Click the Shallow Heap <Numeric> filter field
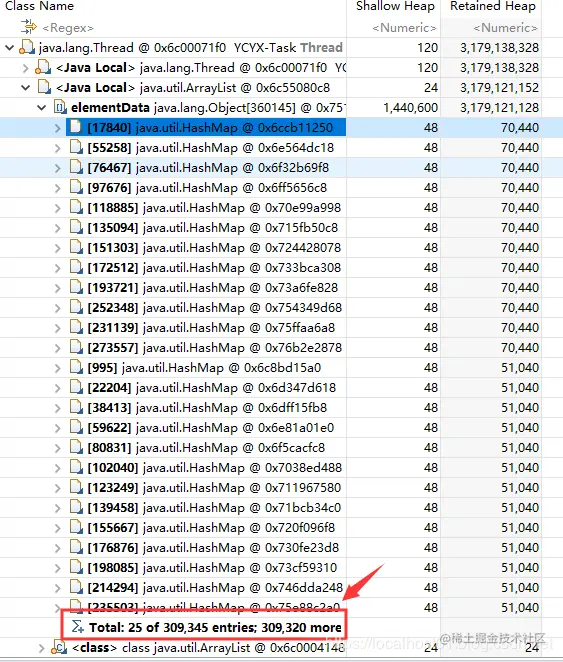Image resolution: width=563 pixels, height=662 pixels. pos(394,28)
